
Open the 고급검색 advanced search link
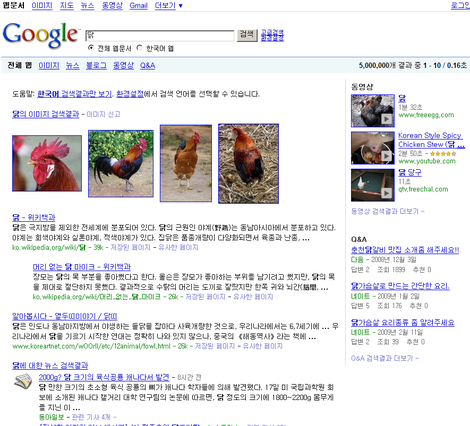click(272, 32)
